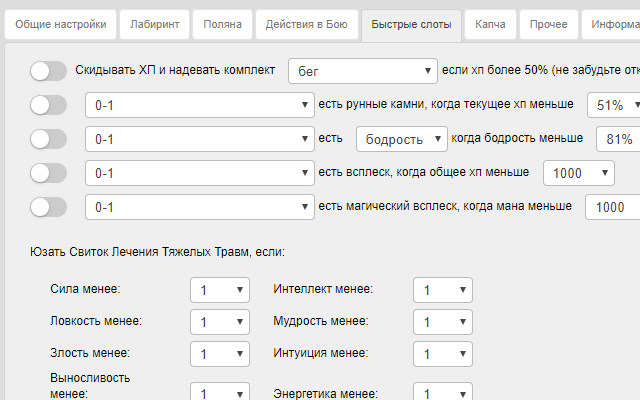Open the 'бег' комплект dropdown
The image size is (640, 400).
click(x=362, y=71)
